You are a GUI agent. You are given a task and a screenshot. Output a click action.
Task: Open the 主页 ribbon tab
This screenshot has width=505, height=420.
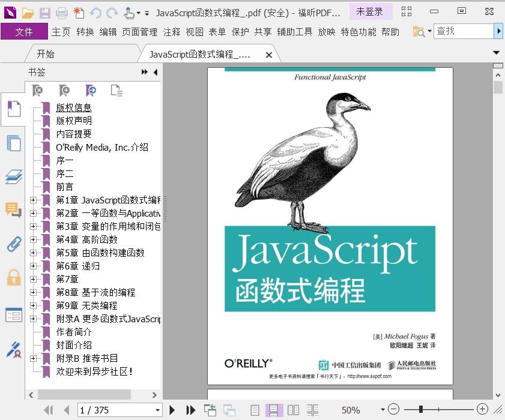coord(61,32)
